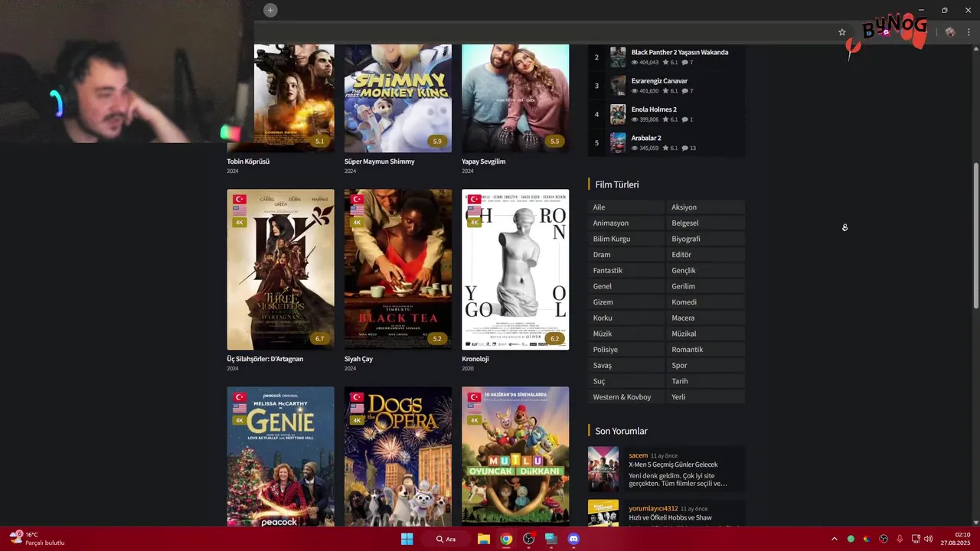Open the Kronoloji movie poster
Screen dimensions: 980x551
click(x=515, y=269)
